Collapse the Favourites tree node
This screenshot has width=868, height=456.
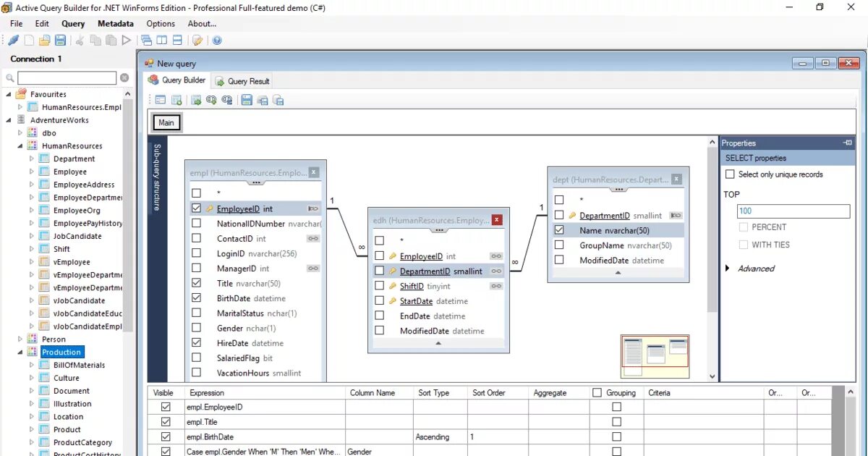point(9,94)
